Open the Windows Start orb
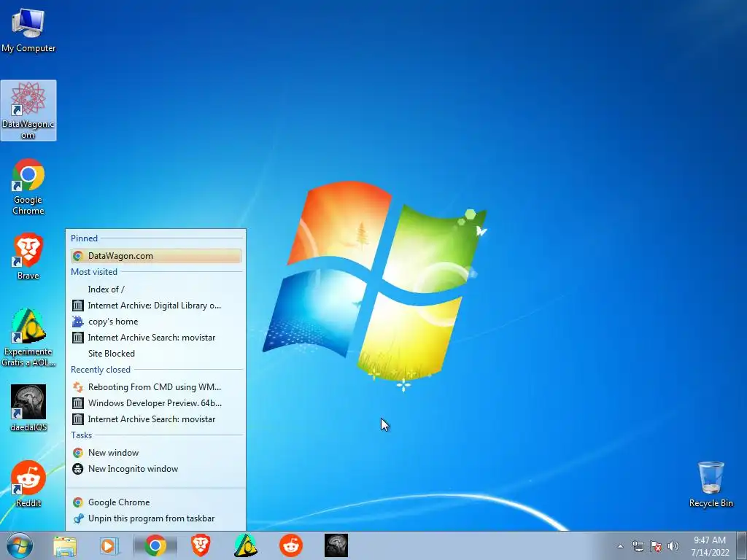This screenshot has width=747, height=560. (x=20, y=545)
